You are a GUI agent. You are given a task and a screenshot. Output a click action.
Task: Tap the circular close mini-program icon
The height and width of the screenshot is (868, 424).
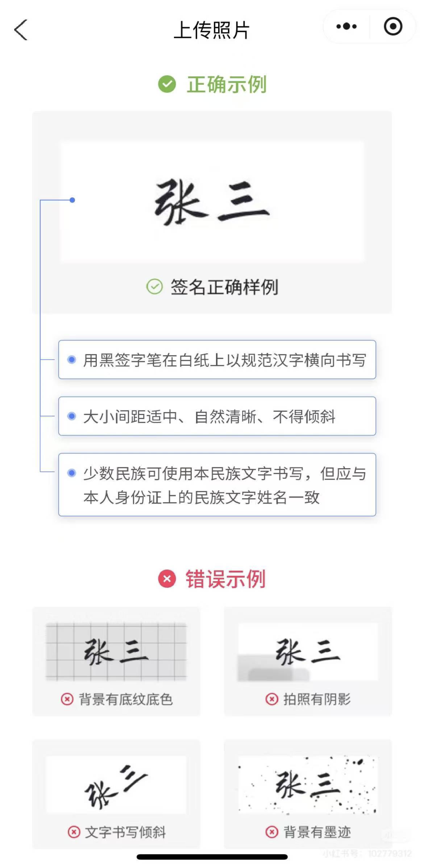pos(392,27)
